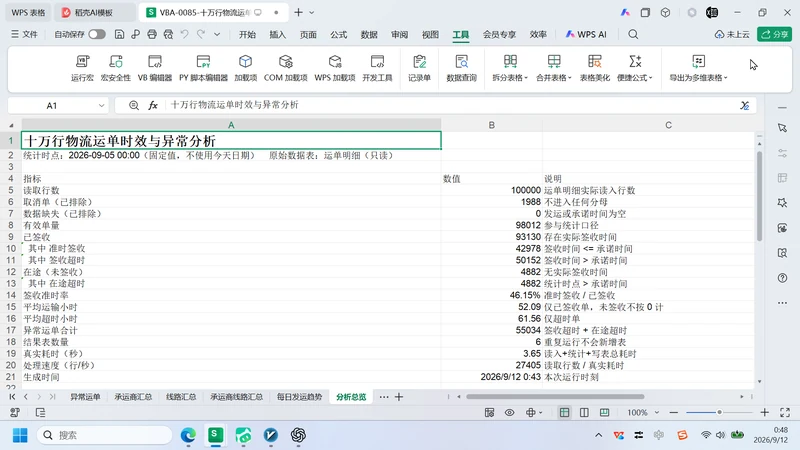Click the horizontal scrollbar thumb
800x450 pixels.
(555, 396)
